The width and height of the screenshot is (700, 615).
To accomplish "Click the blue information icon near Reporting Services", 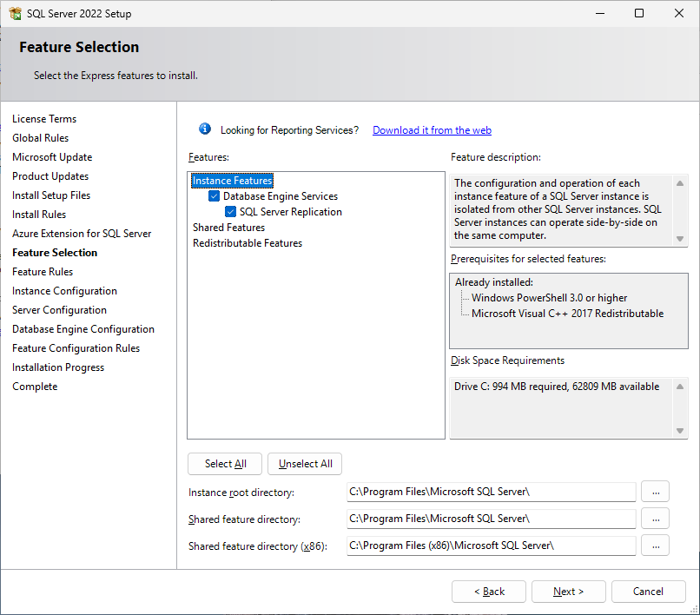I will click(x=205, y=129).
